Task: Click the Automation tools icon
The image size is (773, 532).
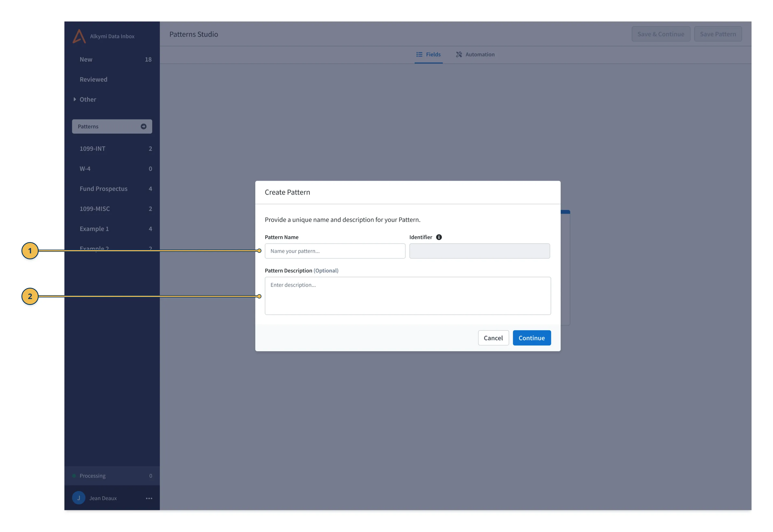Action: 459,54
